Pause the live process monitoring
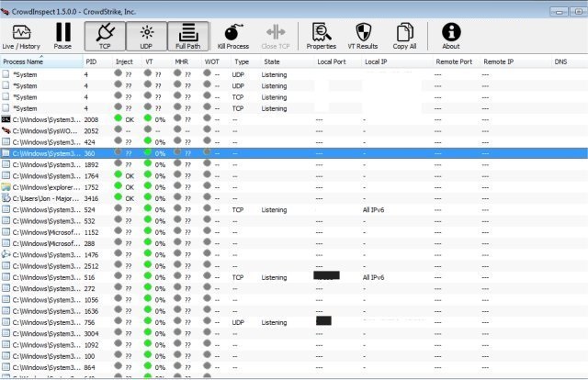This screenshot has width=588, height=380. [x=62, y=37]
